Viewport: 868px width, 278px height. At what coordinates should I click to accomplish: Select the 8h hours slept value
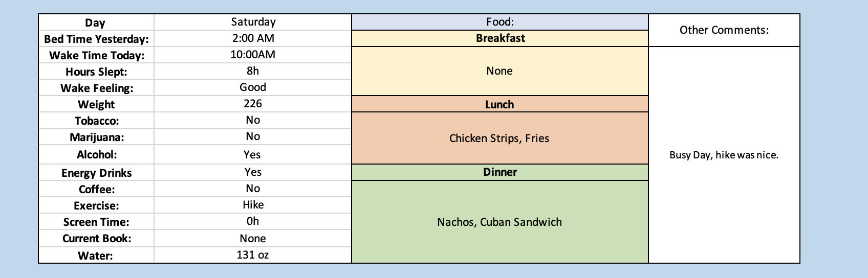(253, 71)
